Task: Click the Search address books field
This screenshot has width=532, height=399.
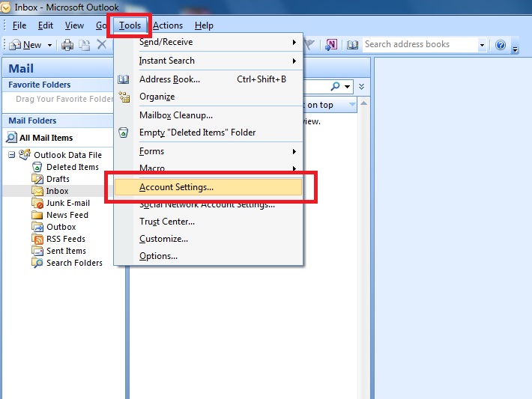Action: click(x=418, y=45)
